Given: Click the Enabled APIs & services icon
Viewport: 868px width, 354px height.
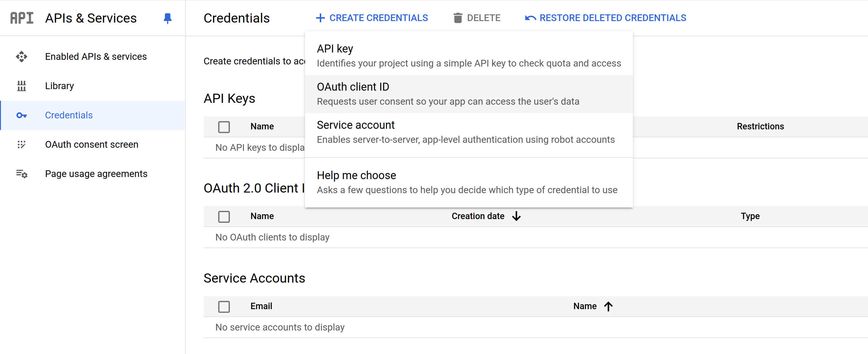Looking at the screenshot, I should (21, 56).
